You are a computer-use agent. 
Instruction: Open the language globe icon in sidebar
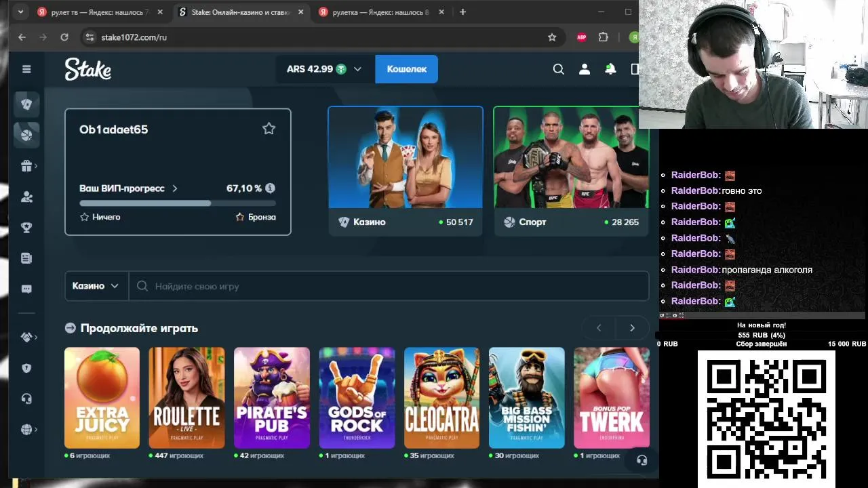(x=26, y=429)
